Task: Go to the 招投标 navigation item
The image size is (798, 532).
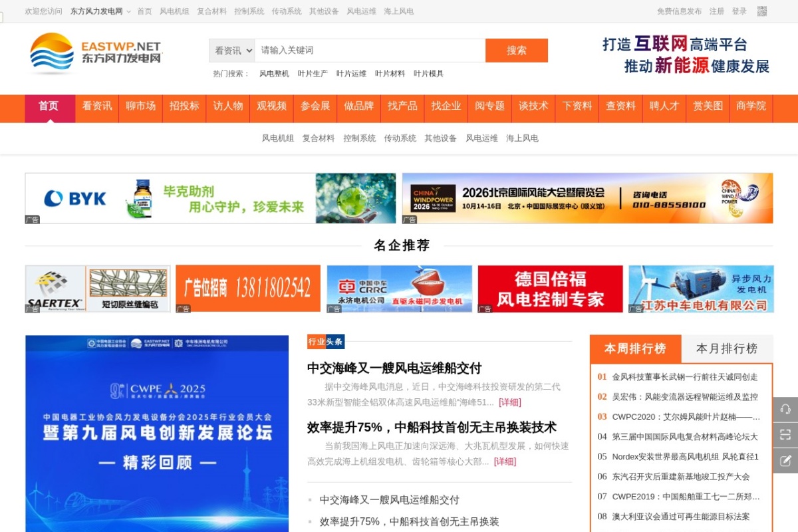Action: click(184, 106)
